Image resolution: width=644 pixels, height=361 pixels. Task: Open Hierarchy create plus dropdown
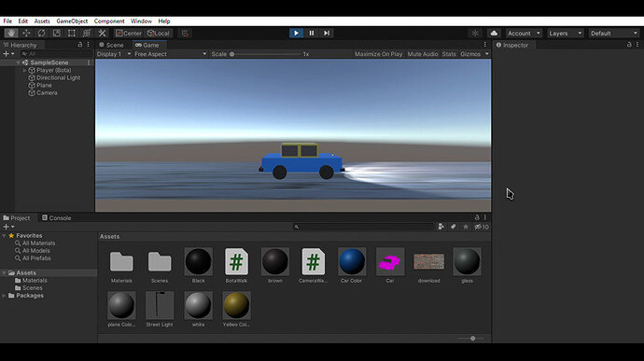8,54
